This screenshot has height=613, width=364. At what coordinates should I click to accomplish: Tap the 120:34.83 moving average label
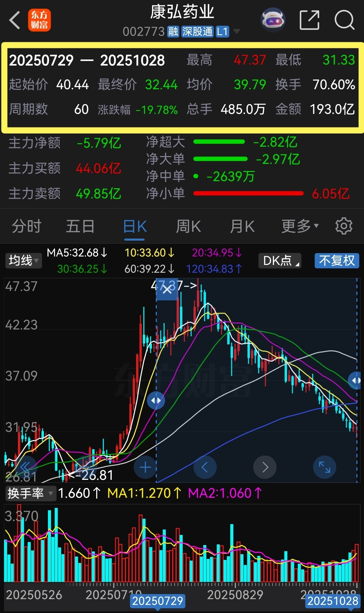pos(214,269)
